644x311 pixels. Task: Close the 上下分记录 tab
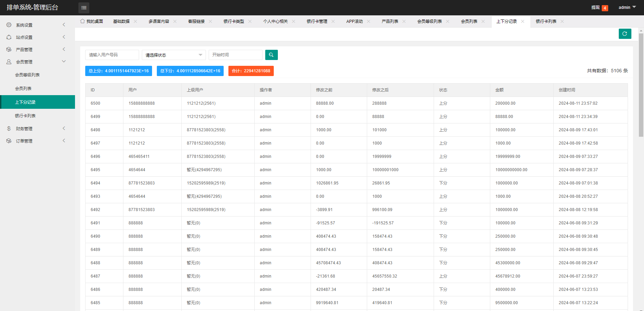click(x=523, y=21)
